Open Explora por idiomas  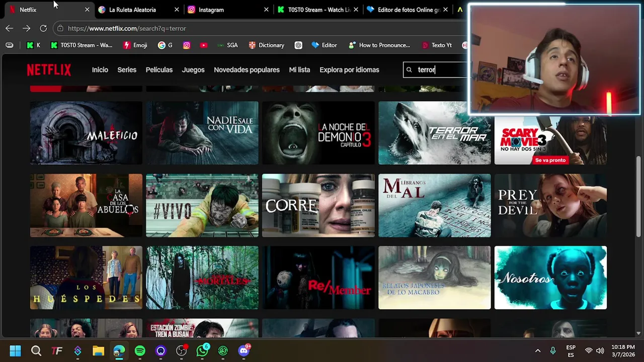coord(349,70)
